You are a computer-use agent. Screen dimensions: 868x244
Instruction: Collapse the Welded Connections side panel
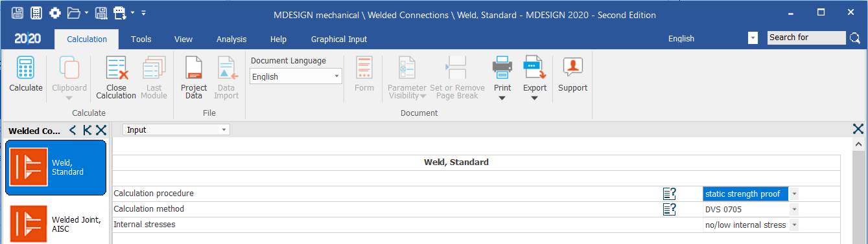[73, 130]
